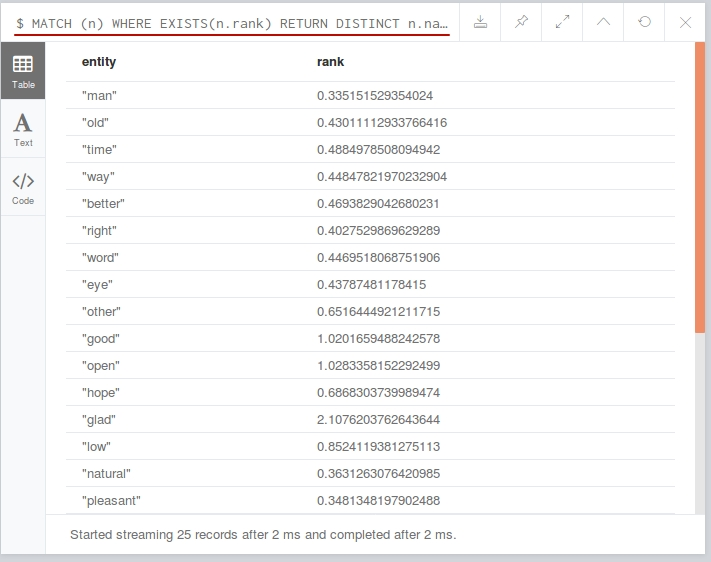Switch to the Text view
Image resolution: width=711 pixels, height=562 pixels.
[x=23, y=129]
